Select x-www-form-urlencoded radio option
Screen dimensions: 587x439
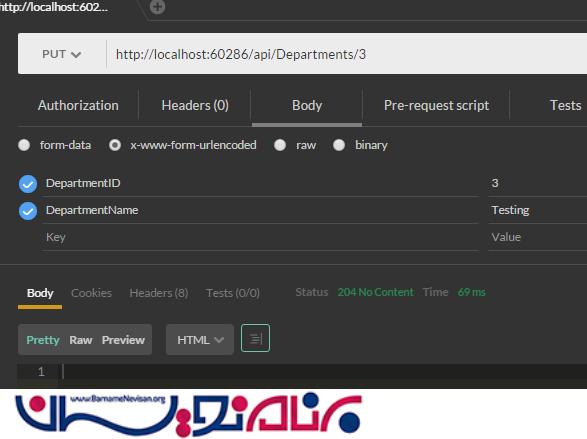[x=115, y=145]
